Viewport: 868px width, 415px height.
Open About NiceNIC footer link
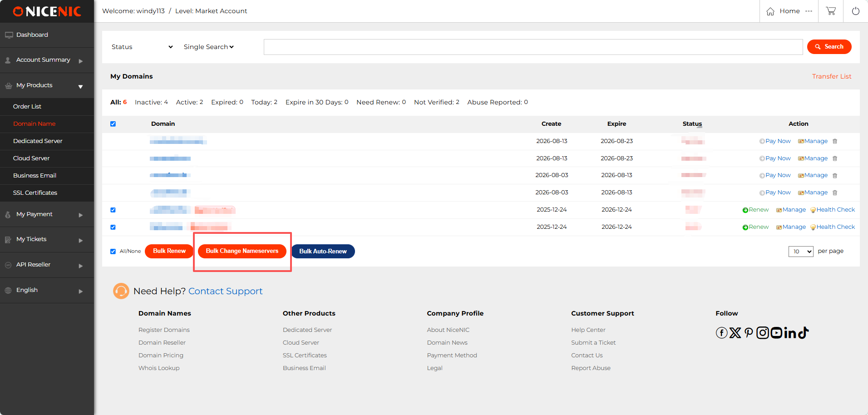coord(448,330)
